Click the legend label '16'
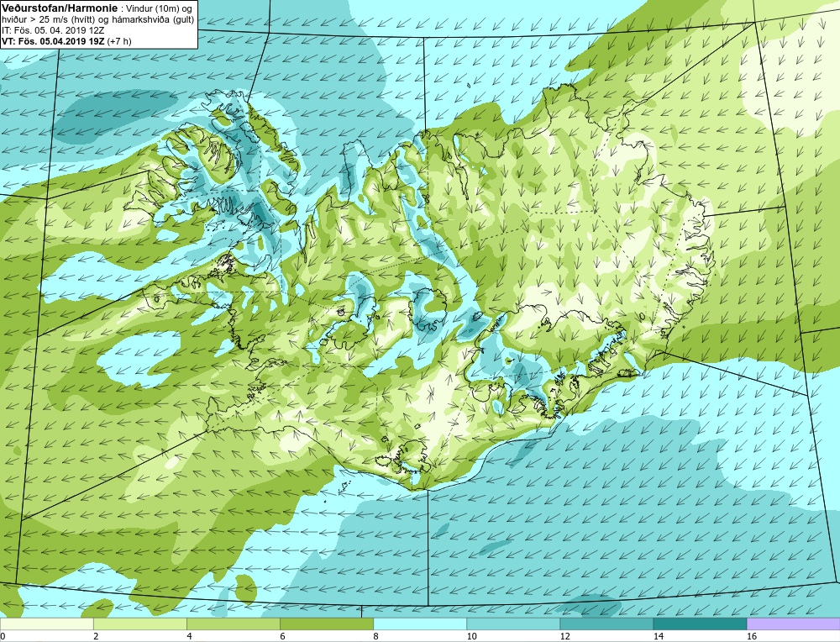The height and width of the screenshot is (642, 840). 752,636
